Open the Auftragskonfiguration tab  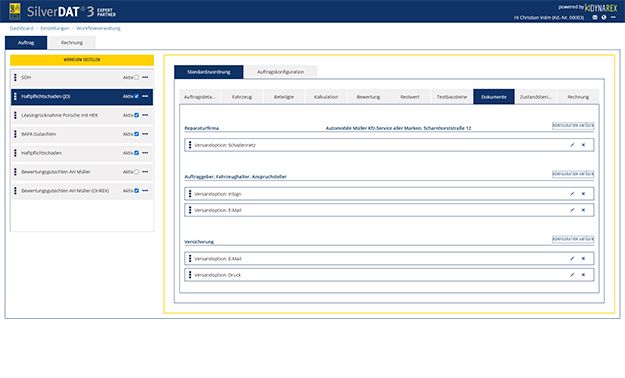(281, 72)
